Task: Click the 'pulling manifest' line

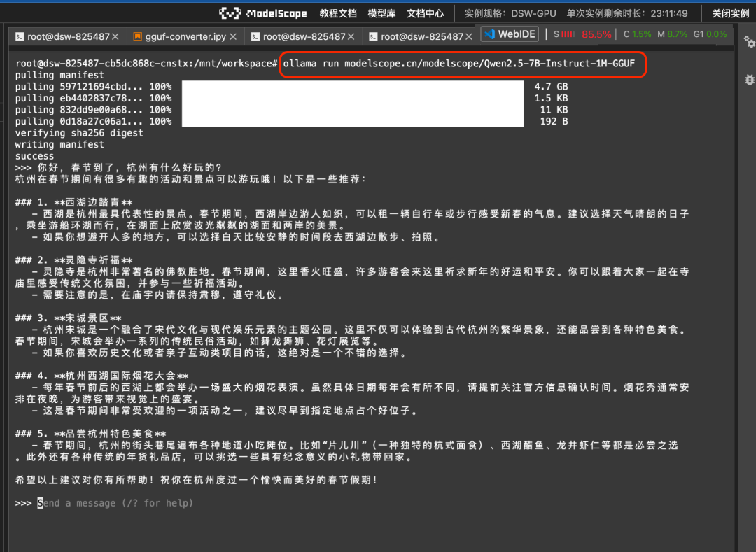Action: (x=59, y=75)
